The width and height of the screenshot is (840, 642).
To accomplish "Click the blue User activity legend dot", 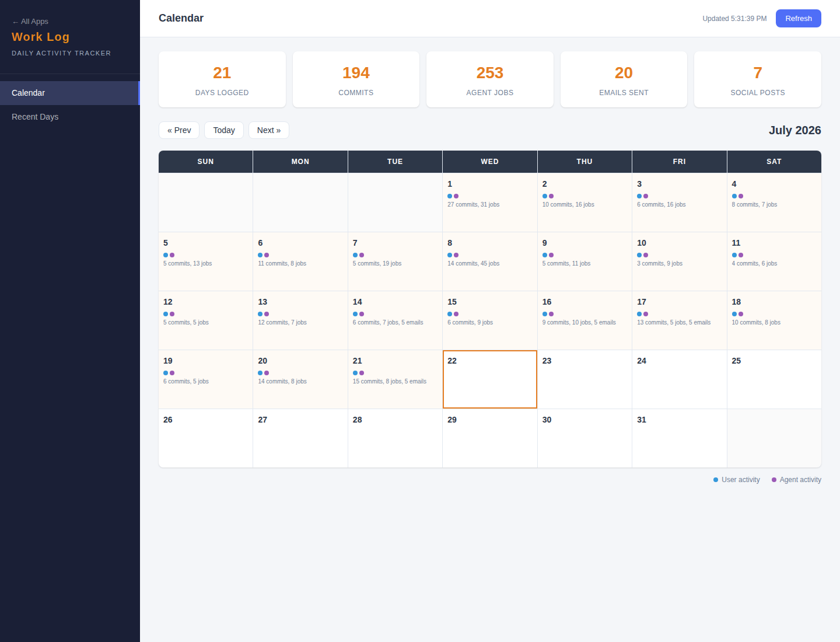I will (716, 480).
